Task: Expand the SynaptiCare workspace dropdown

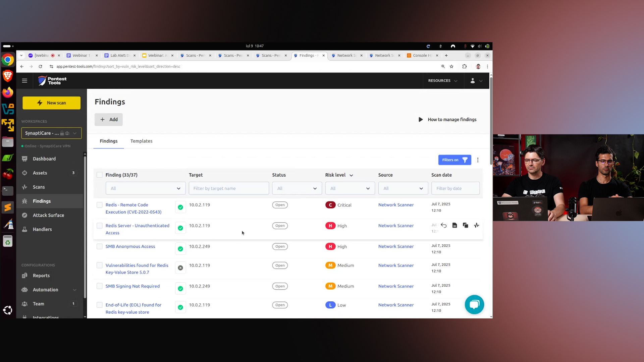Action: click(51, 133)
